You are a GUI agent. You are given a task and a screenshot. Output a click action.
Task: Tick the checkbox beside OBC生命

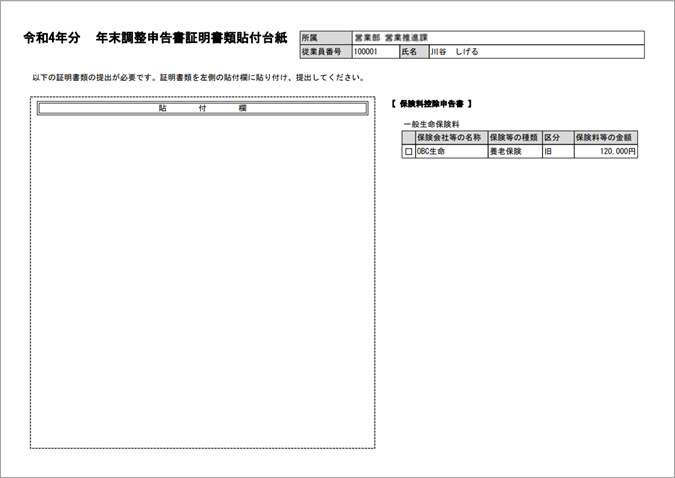pos(408,152)
